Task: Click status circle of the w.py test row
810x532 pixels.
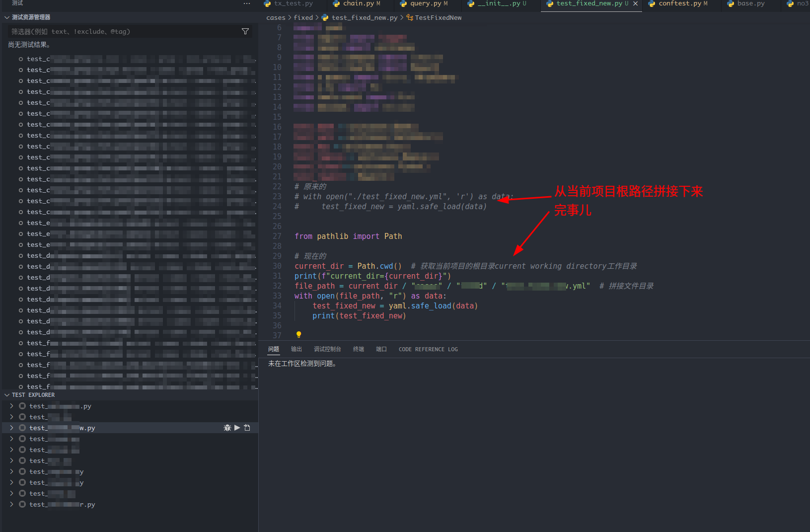Action: coord(22,428)
